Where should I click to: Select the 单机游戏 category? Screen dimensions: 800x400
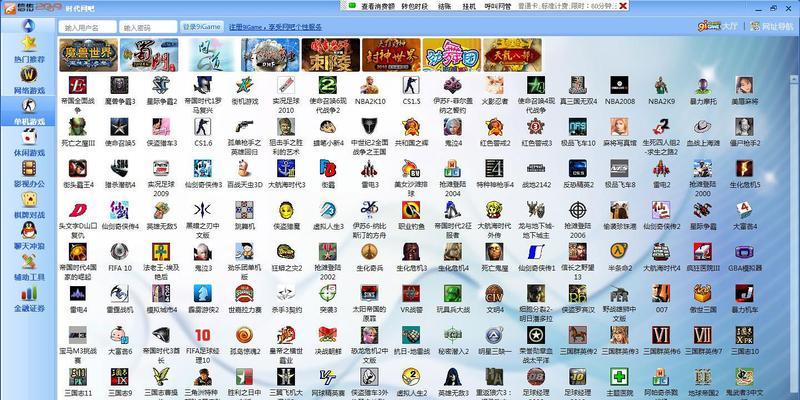(29, 111)
